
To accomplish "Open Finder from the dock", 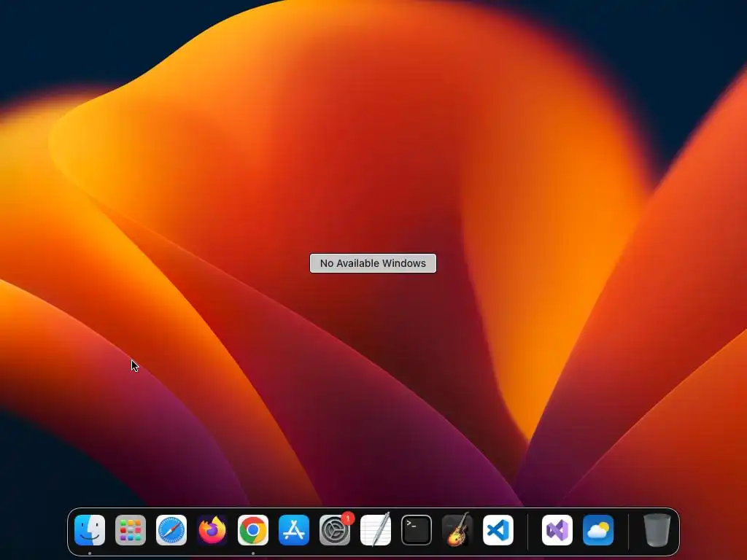I will 90,530.
